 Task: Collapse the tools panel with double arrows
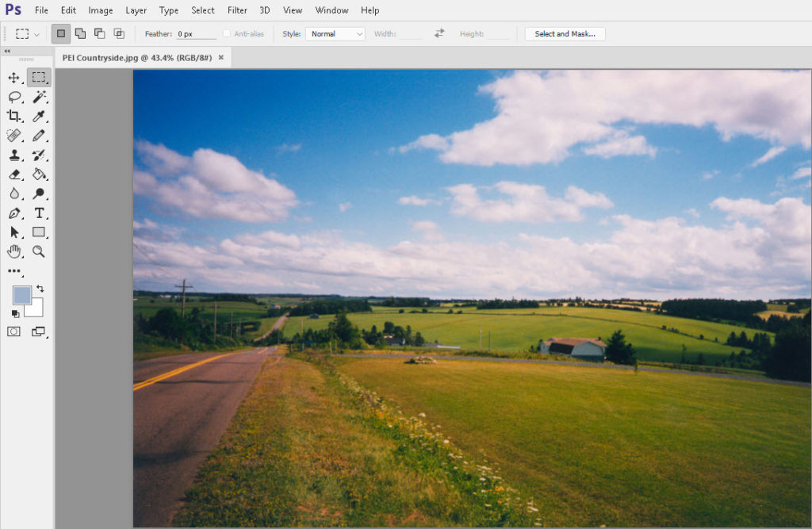(x=7, y=51)
